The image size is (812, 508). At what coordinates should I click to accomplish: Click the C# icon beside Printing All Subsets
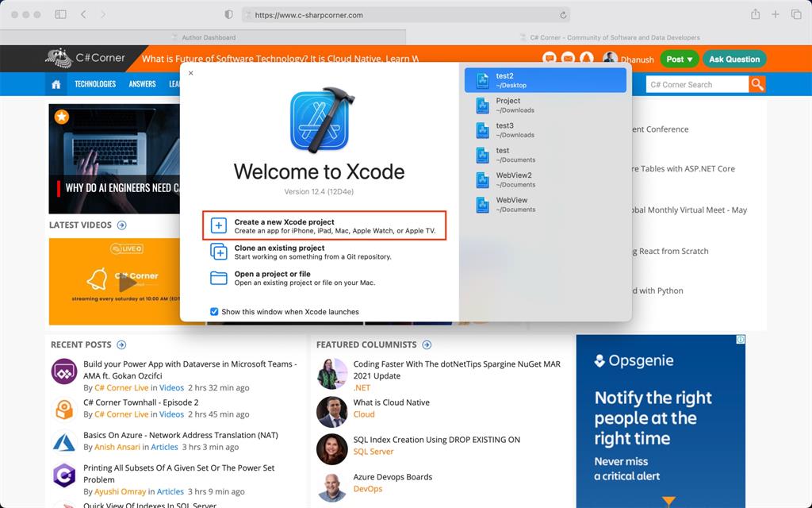pyautogui.click(x=64, y=475)
